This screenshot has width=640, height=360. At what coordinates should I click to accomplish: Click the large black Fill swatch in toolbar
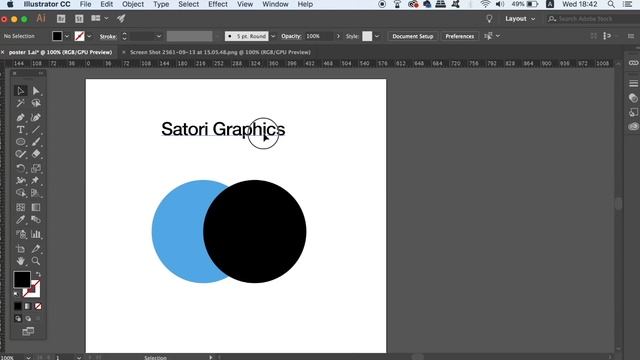[22, 279]
